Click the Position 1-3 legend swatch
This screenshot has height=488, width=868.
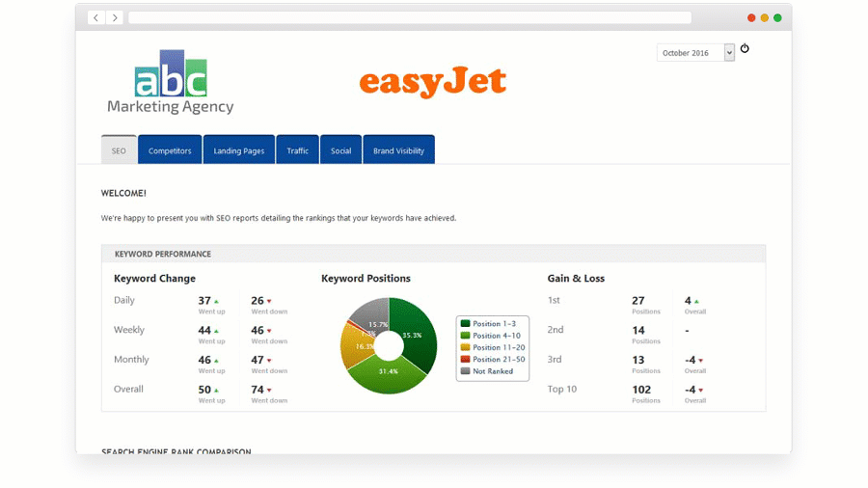[465, 324]
